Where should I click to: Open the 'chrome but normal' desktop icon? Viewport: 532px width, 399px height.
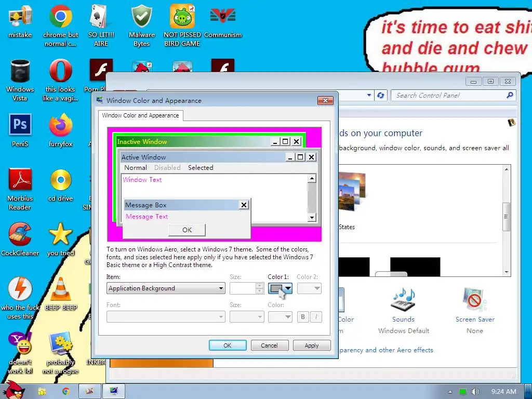(60, 25)
